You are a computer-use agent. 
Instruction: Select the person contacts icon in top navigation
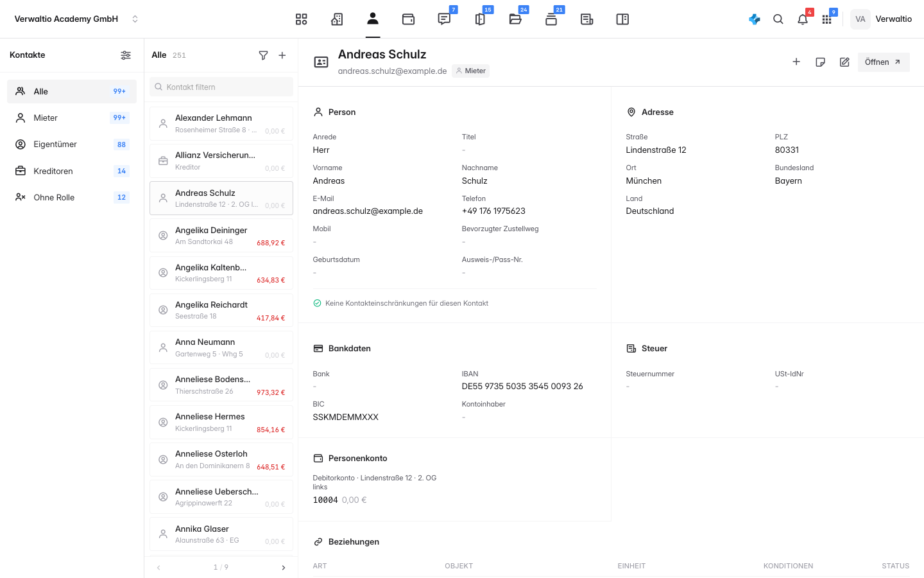(373, 19)
